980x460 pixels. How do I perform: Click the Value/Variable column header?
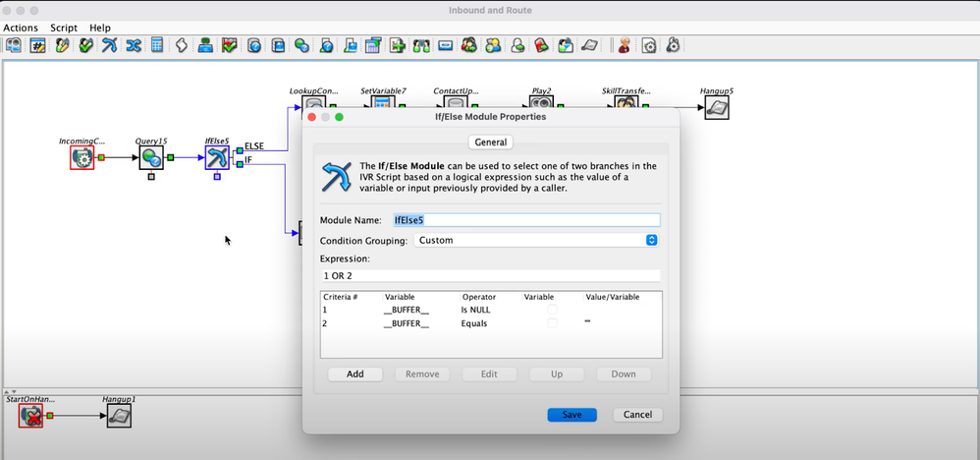[x=612, y=297]
